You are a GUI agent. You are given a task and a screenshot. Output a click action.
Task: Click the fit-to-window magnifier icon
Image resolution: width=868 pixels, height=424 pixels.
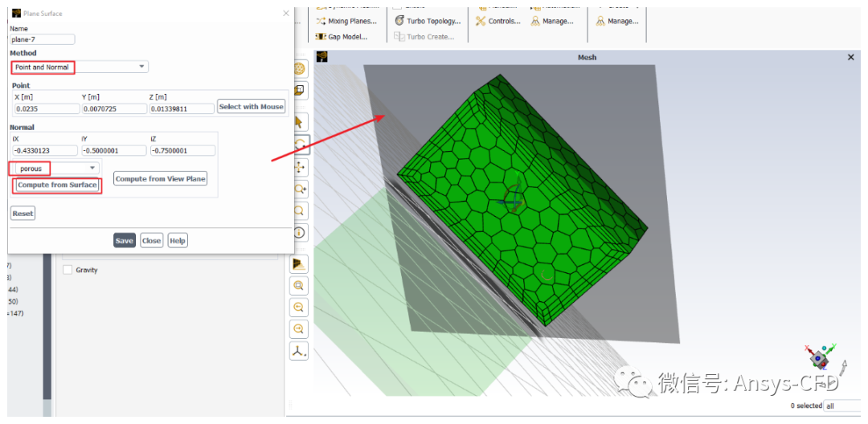[x=299, y=286]
